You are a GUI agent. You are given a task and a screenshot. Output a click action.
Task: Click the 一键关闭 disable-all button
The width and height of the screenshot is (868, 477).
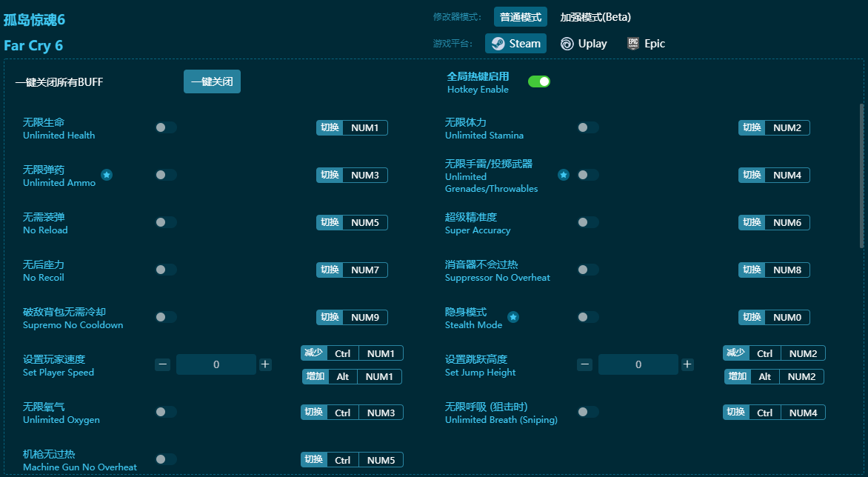[212, 82]
